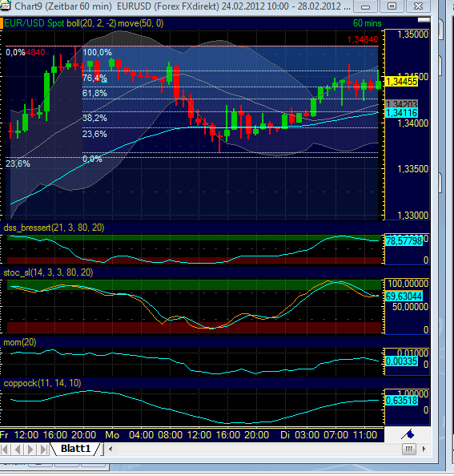Click the 61,8% Fibonacci retracement level label

pyautogui.click(x=94, y=93)
